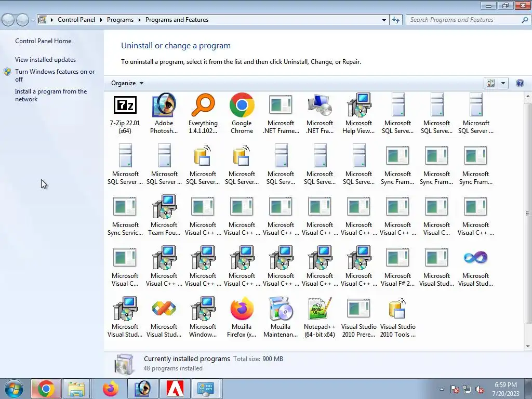532x399 pixels.
Task: Open Turn Windows features on or off
Action: [x=55, y=75]
